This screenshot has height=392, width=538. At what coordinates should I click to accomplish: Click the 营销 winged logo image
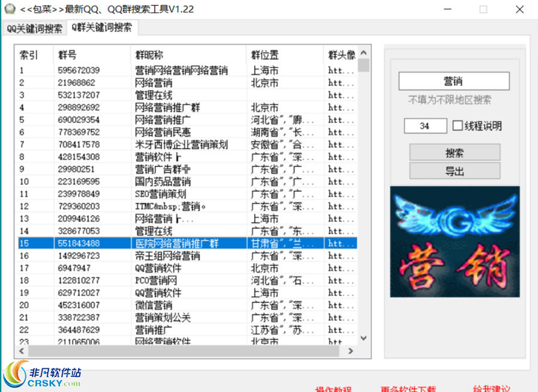pos(455,242)
